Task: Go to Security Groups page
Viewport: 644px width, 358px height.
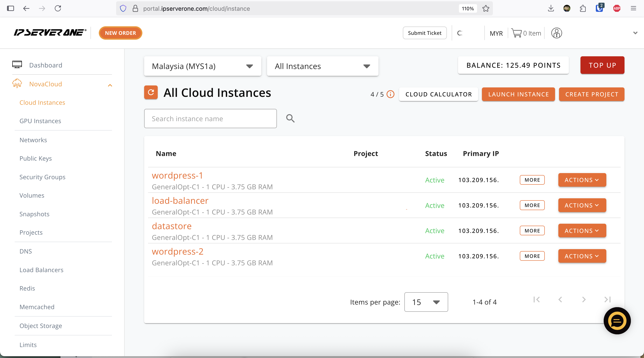Action: [x=42, y=177]
